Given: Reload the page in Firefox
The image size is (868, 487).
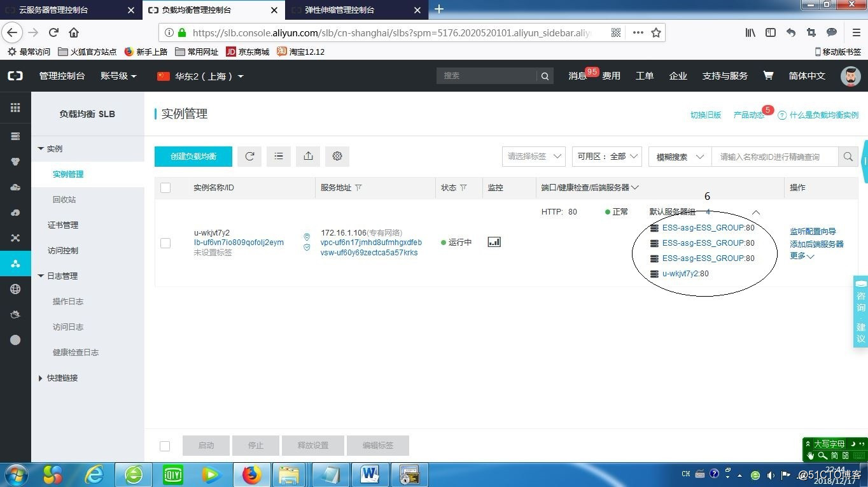Looking at the screenshot, I should pos(53,32).
